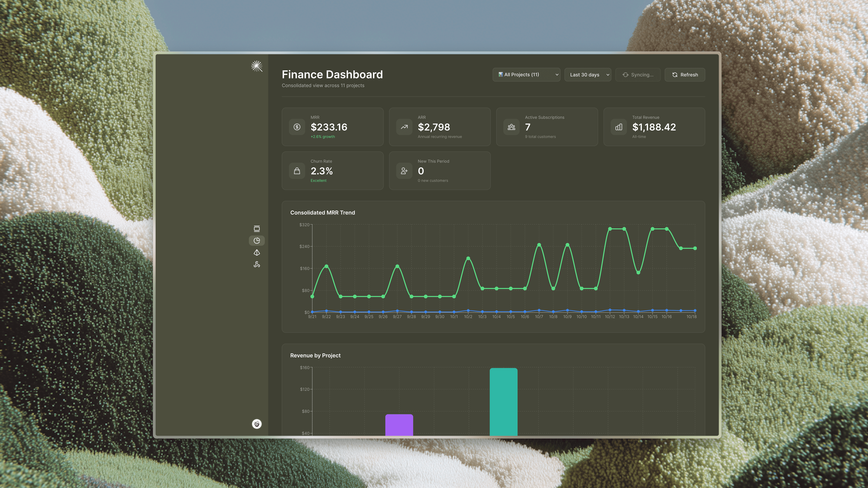Click the Refresh button
This screenshot has width=868, height=488.
tap(685, 75)
